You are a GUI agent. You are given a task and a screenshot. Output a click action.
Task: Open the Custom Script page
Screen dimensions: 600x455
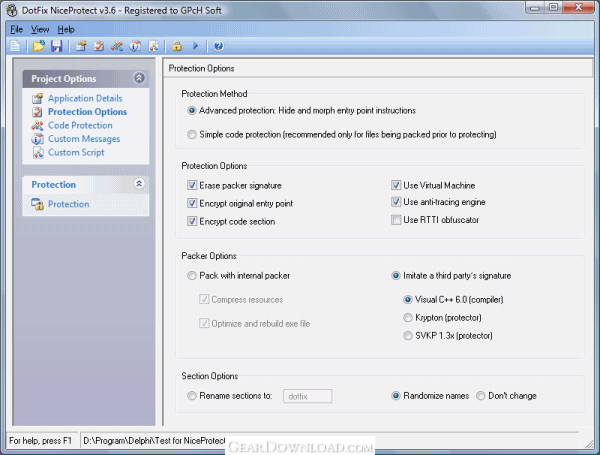76,152
